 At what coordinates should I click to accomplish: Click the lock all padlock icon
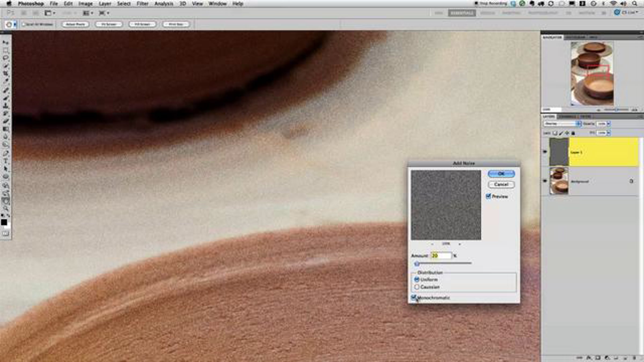573,133
